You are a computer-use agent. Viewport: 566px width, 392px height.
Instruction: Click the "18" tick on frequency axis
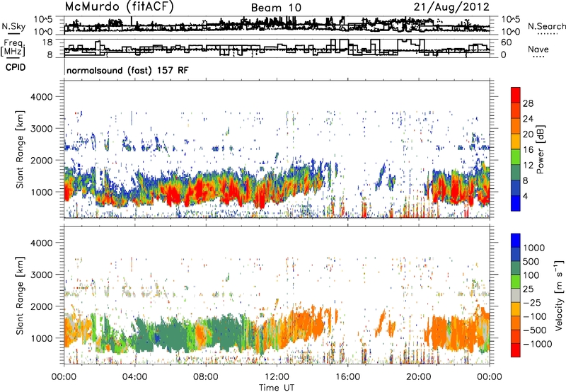47,42
